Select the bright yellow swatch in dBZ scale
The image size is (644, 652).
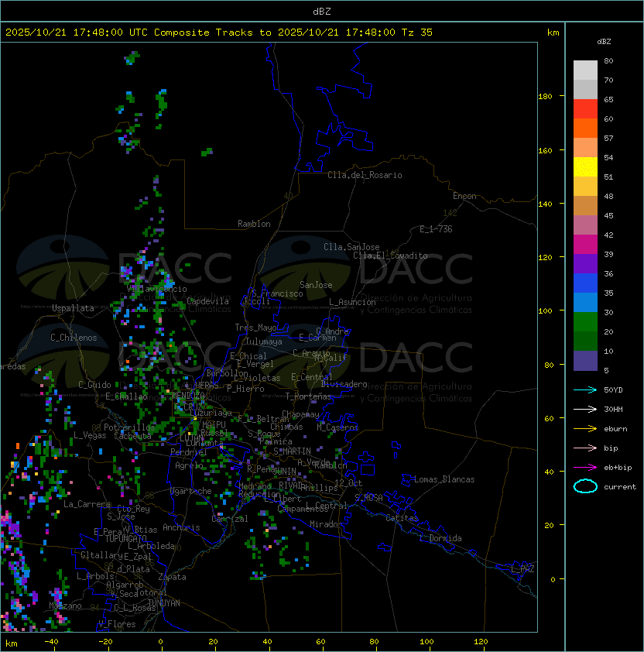pyautogui.click(x=585, y=167)
